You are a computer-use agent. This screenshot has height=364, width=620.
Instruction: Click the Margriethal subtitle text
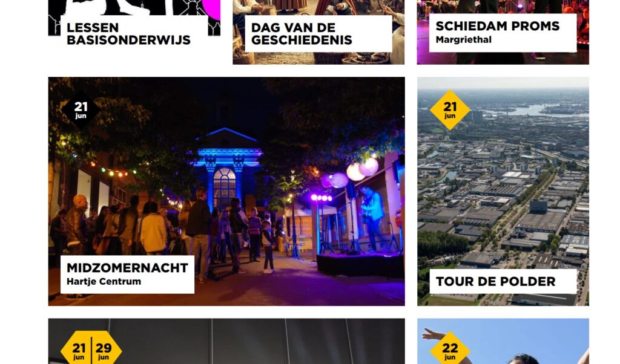(x=463, y=39)
